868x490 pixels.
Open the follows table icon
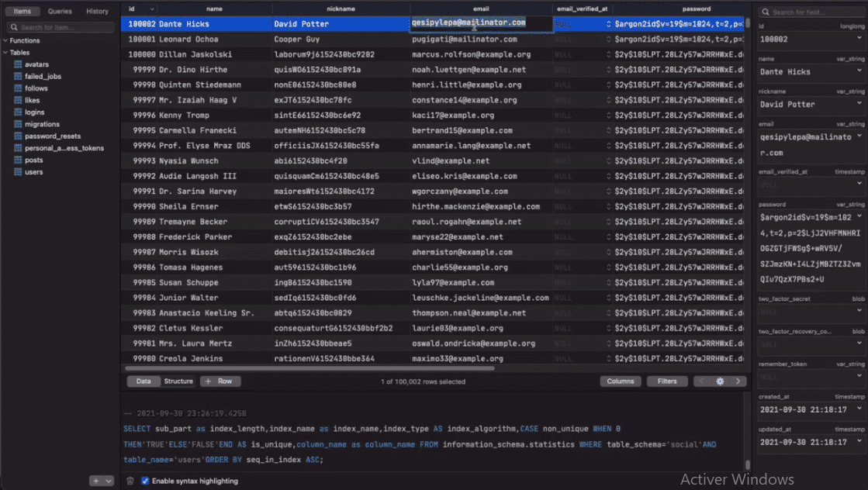[18, 88]
